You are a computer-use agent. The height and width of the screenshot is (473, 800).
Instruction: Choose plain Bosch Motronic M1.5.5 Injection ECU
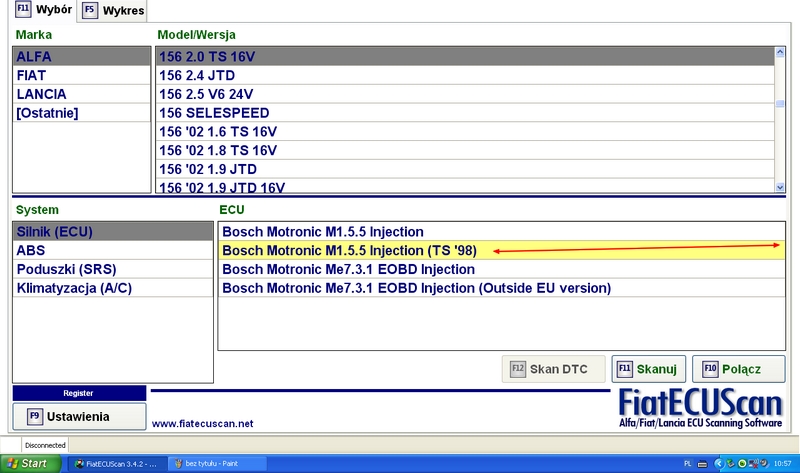click(502, 232)
